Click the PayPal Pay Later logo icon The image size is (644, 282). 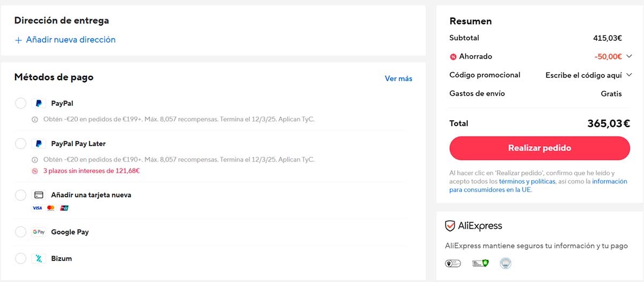[39, 144]
